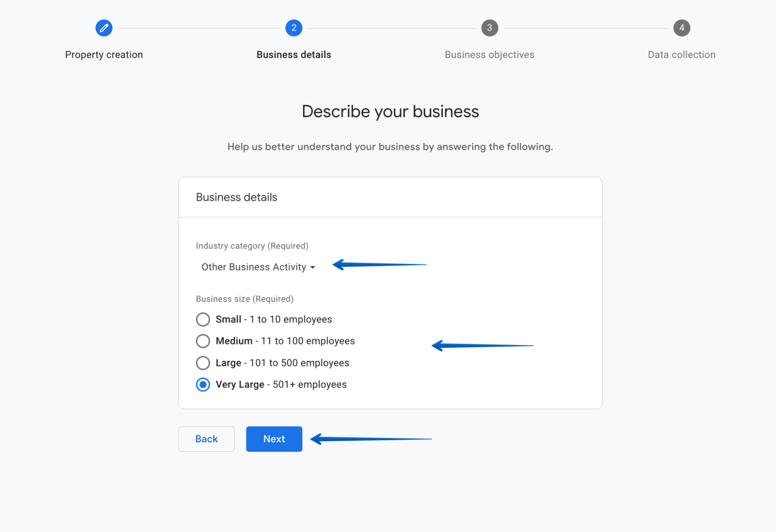Deselect Very Large - 501+ employees option
The image size is (776, 532).
(x=203, y=384)
